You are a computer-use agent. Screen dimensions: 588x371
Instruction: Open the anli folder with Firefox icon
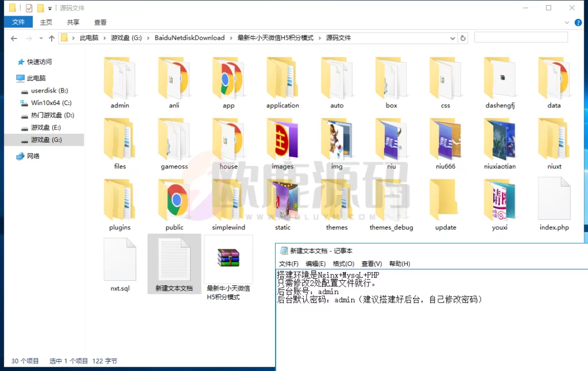pos(174,80)
